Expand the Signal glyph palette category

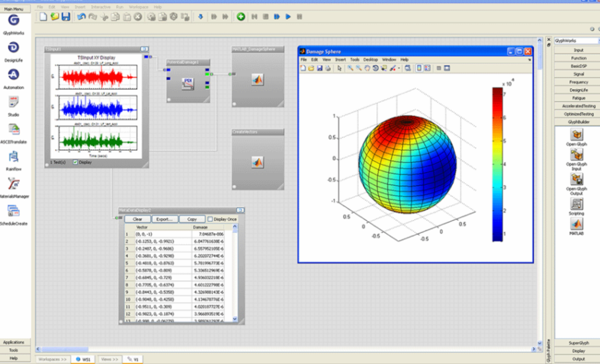tap(578, 74)
